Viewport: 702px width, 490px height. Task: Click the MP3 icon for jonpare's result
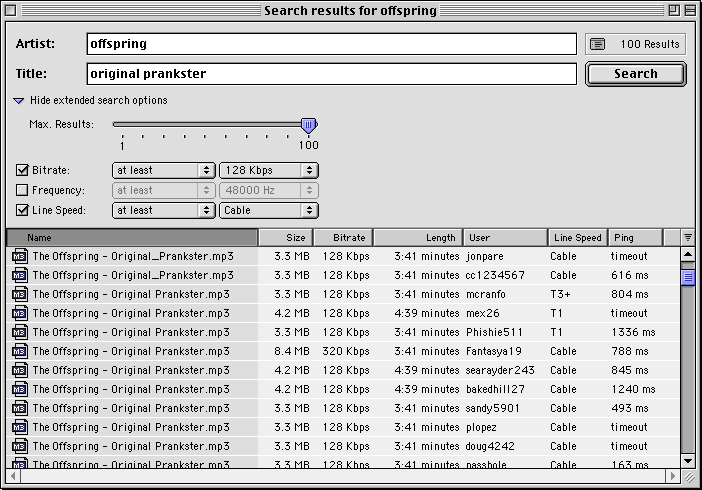[x=20, y=256]
